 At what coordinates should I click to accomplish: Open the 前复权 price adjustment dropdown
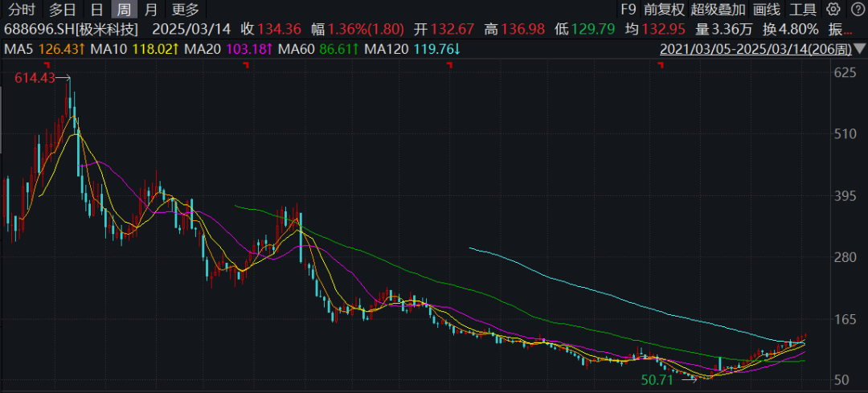(664, 10)
